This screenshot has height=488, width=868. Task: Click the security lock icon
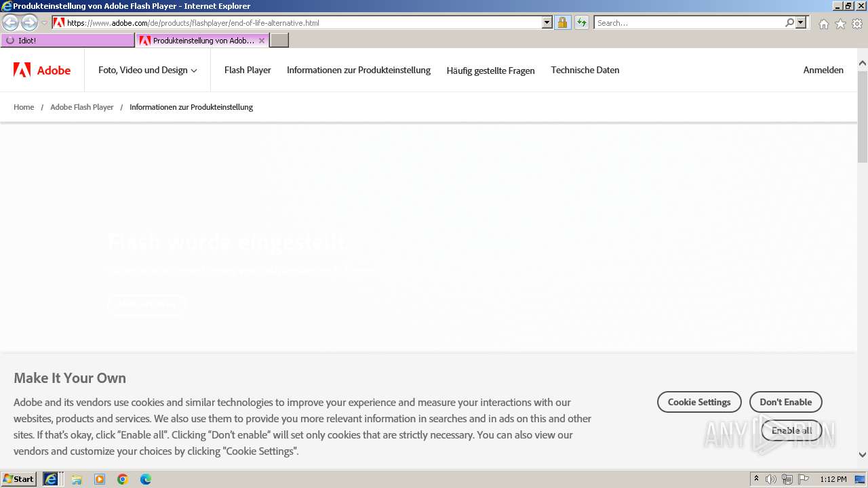click(x=562, y=22)
